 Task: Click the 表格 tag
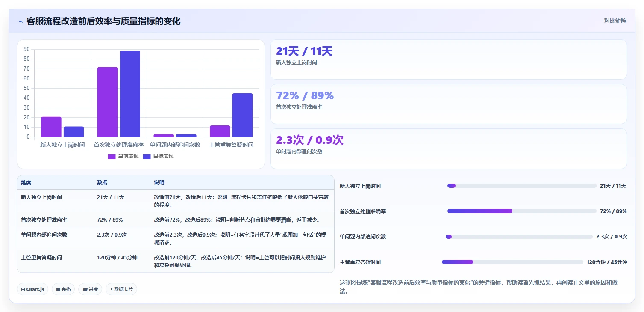pos(63,289)
